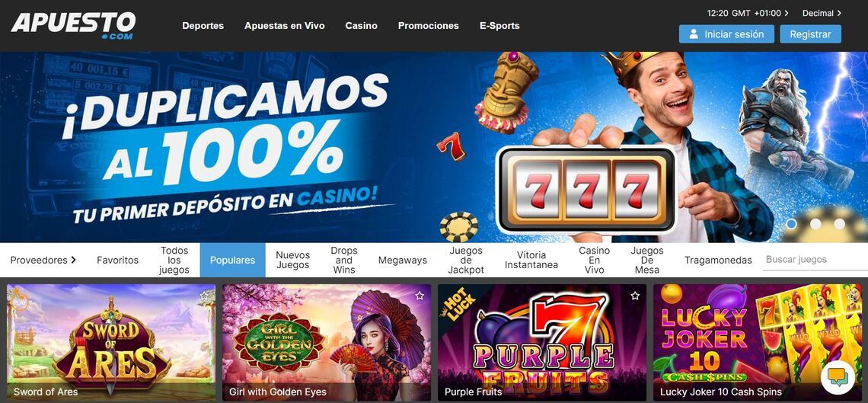Select the Juegos de Jackpot tab
This screenshot has width=868, height=403.
(466, 261)
